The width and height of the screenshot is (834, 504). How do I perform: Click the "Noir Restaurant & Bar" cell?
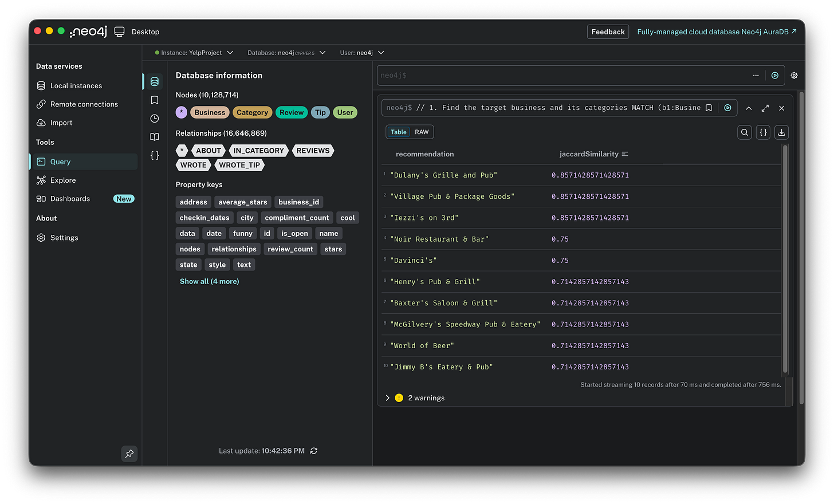pos(439,239)
